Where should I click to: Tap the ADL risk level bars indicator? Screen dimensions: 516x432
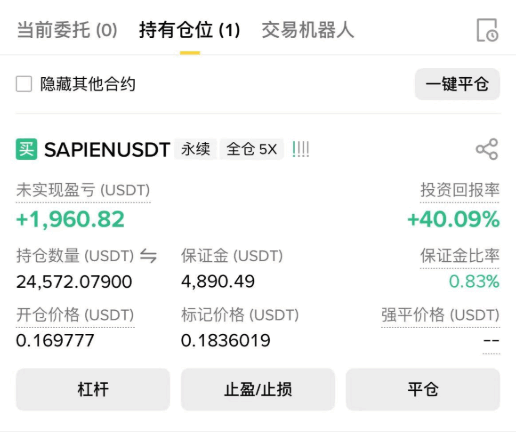(301, 149)
